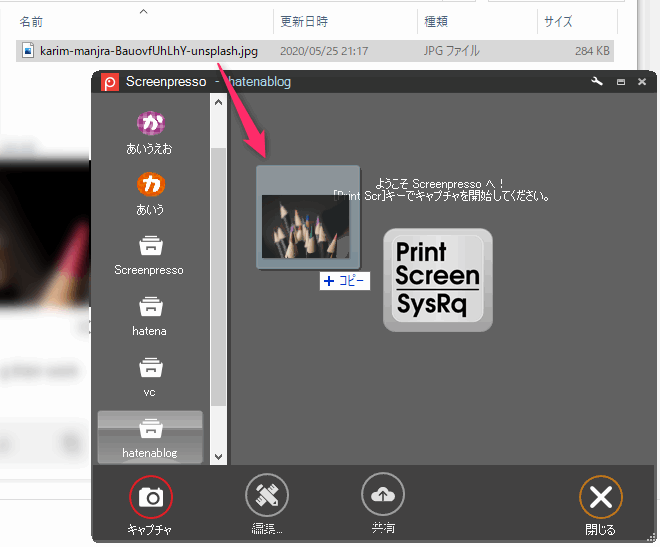Screen dimensions: 660x547
Task: Open the Screenpresso workspace folder
Action: 151,246
